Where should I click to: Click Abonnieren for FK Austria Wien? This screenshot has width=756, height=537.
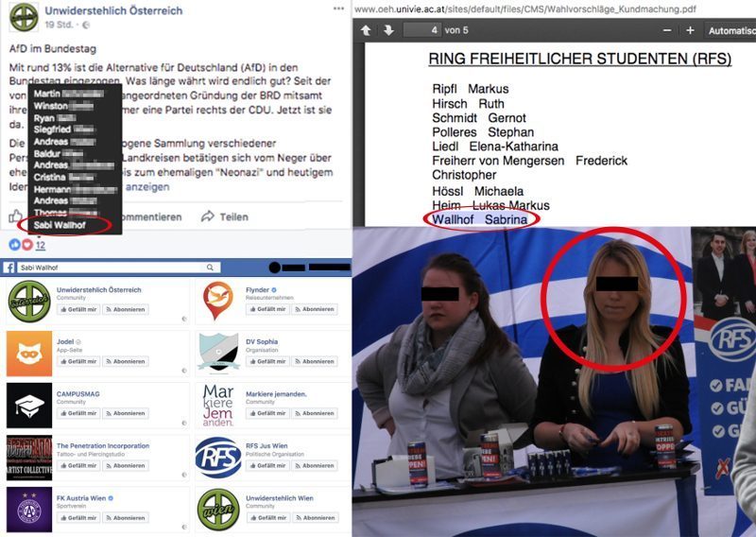click(x=126, y=518)
